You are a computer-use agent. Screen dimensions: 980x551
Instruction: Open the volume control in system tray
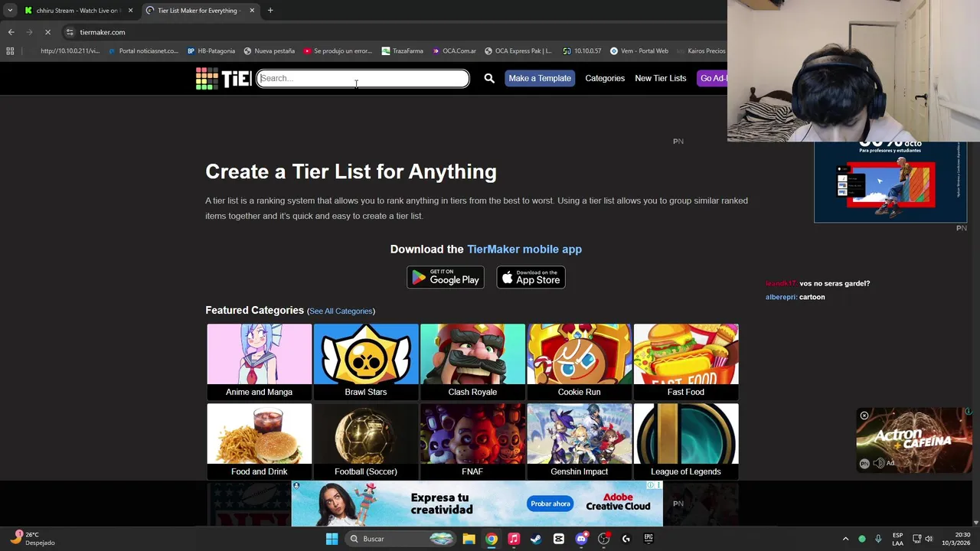[929, 539]
